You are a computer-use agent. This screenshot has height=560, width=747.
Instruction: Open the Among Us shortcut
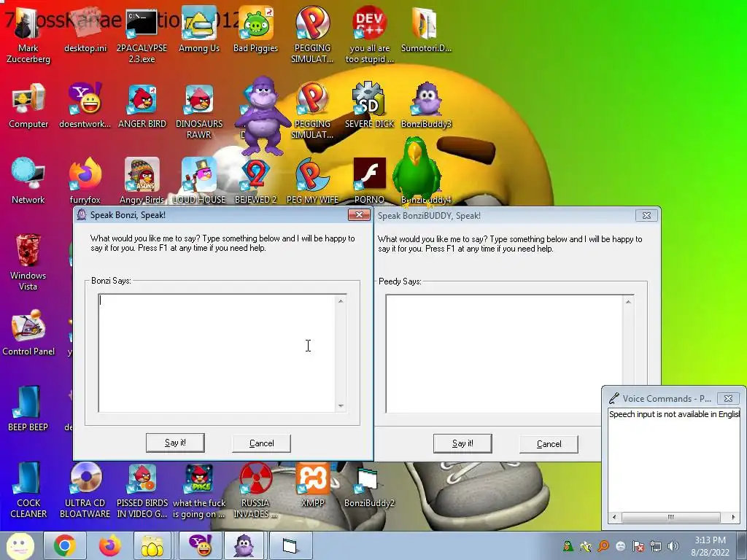(x=199, y=29)
